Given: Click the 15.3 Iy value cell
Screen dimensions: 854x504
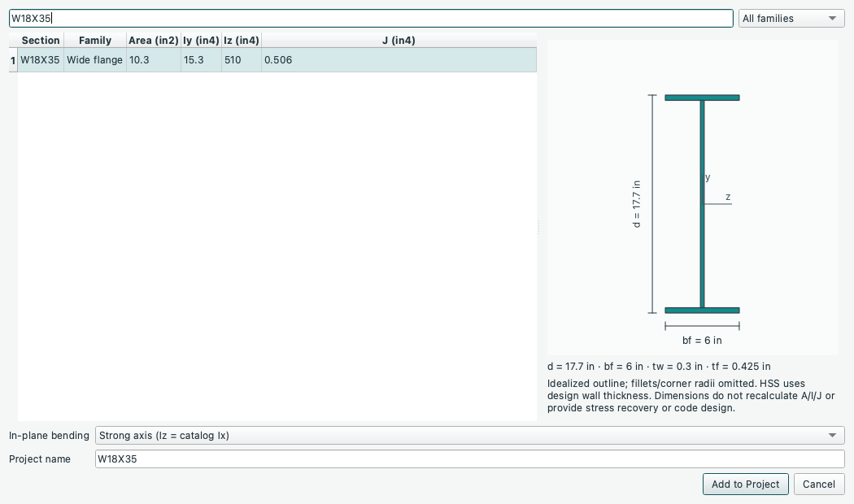Looking at the screenshot, I should [201, 60].
